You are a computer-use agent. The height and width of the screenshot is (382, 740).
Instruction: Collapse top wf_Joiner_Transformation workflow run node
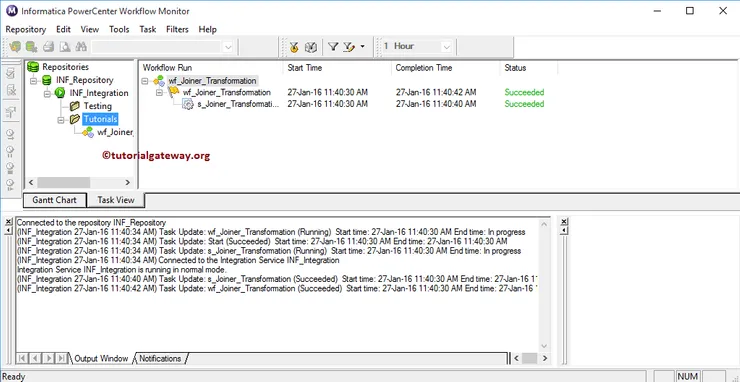click(145, 81)
